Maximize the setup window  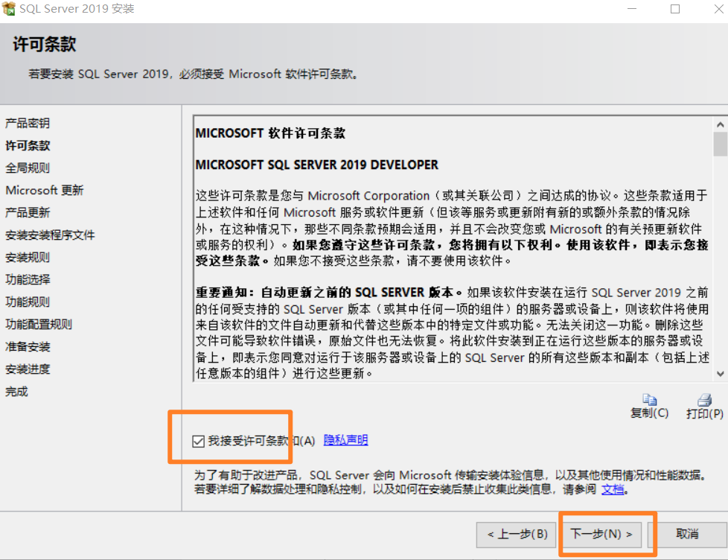click(675, 9)
